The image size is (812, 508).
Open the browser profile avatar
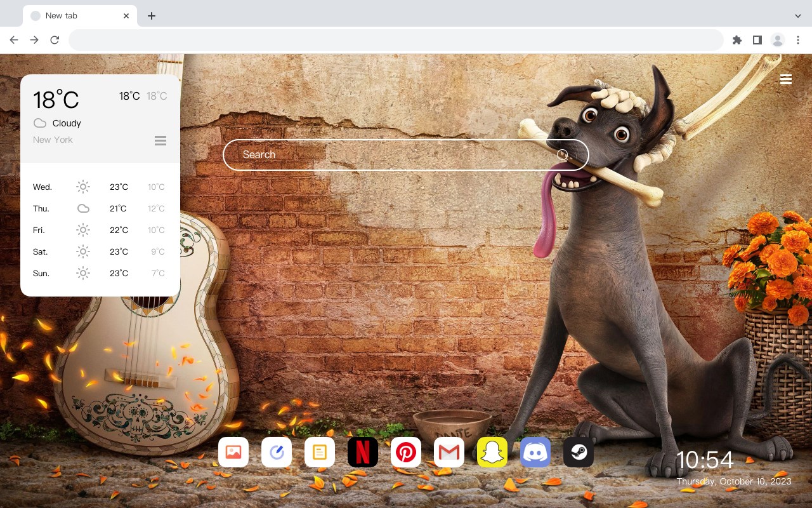[x=778, y=40]
